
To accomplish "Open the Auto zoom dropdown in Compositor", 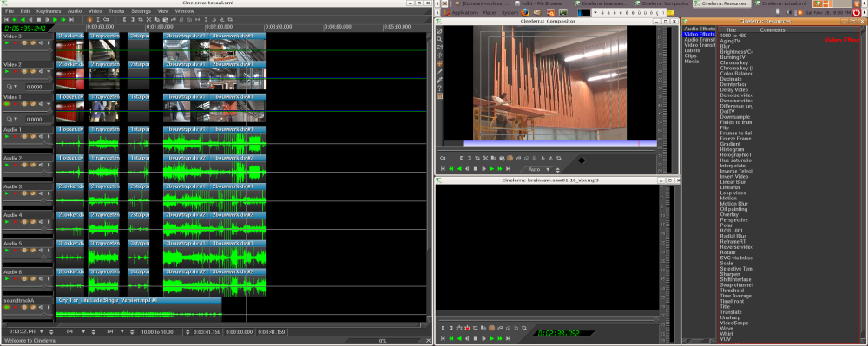I will (x=541, y=169).
